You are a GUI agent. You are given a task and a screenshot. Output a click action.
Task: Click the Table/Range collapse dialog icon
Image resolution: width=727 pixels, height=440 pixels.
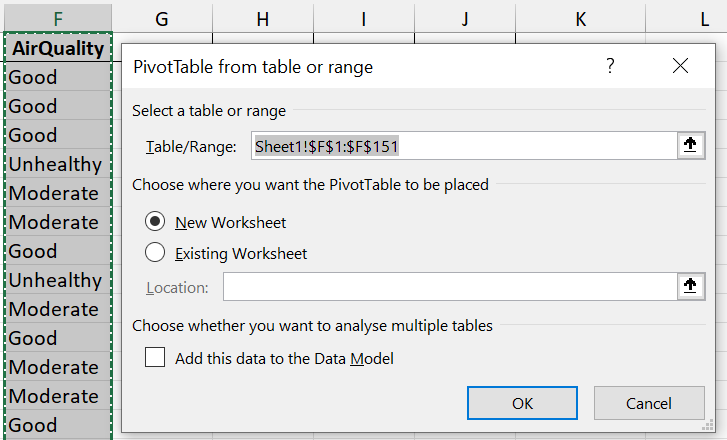[689, 146]
